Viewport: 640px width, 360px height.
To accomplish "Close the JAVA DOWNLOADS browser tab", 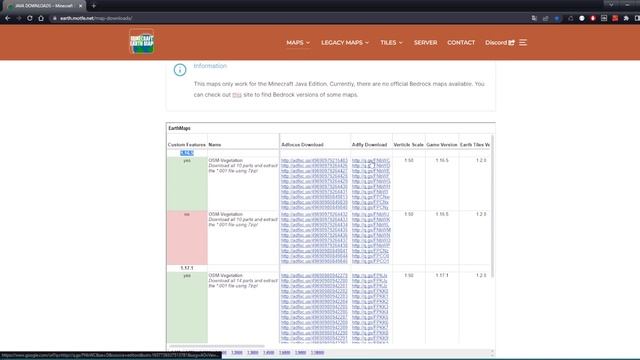I will 80,6.
